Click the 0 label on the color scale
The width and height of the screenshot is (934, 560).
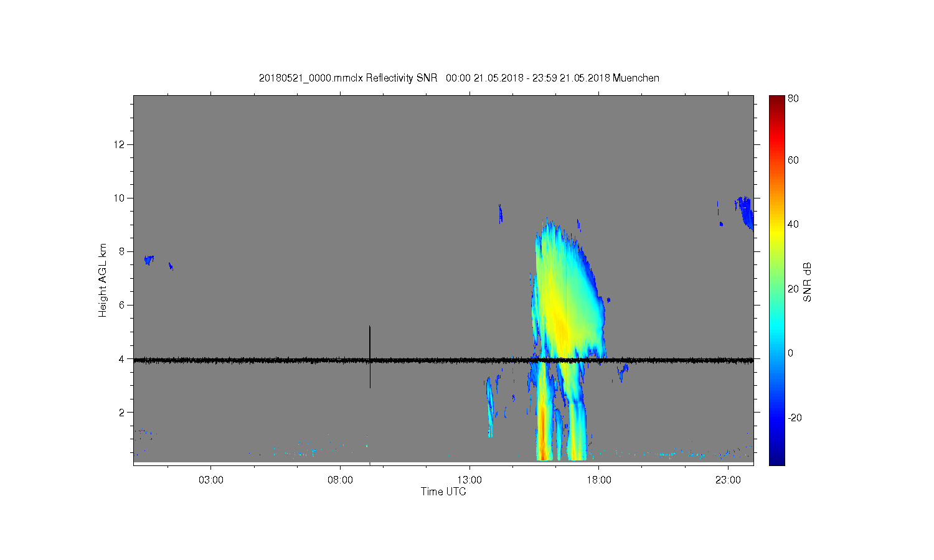click(x=791, y=353)
